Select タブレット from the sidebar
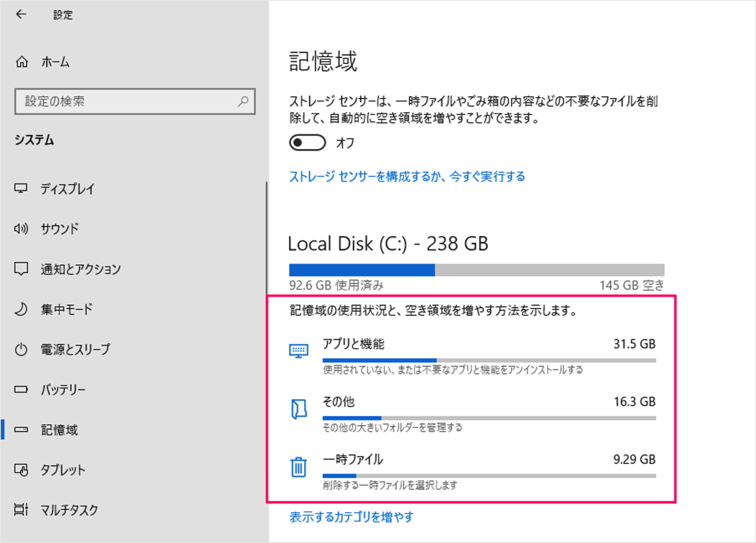This screenshot has width=756, height=543. pos(63,470)
